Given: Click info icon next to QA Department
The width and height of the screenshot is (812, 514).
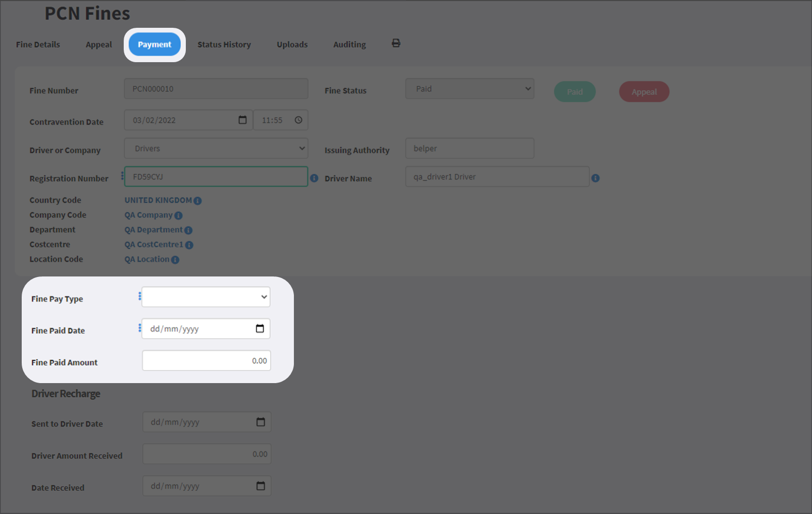Looking at the screenshot, I should tap(188, 230).
